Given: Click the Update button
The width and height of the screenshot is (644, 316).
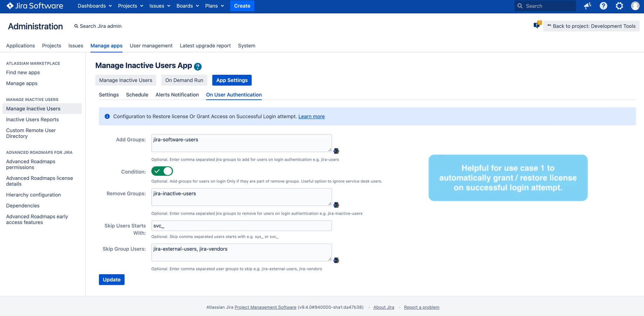Looking at the screenshot, I should (112, 279).
